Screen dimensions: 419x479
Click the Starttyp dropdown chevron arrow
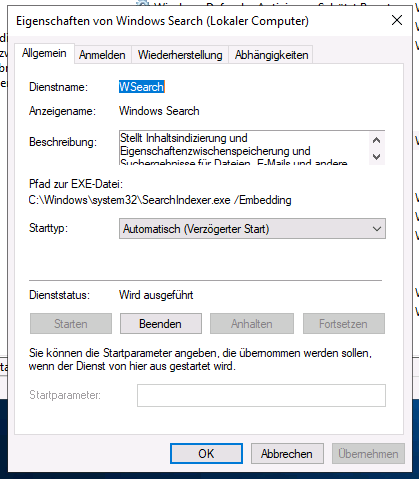(x=377, y=229)
